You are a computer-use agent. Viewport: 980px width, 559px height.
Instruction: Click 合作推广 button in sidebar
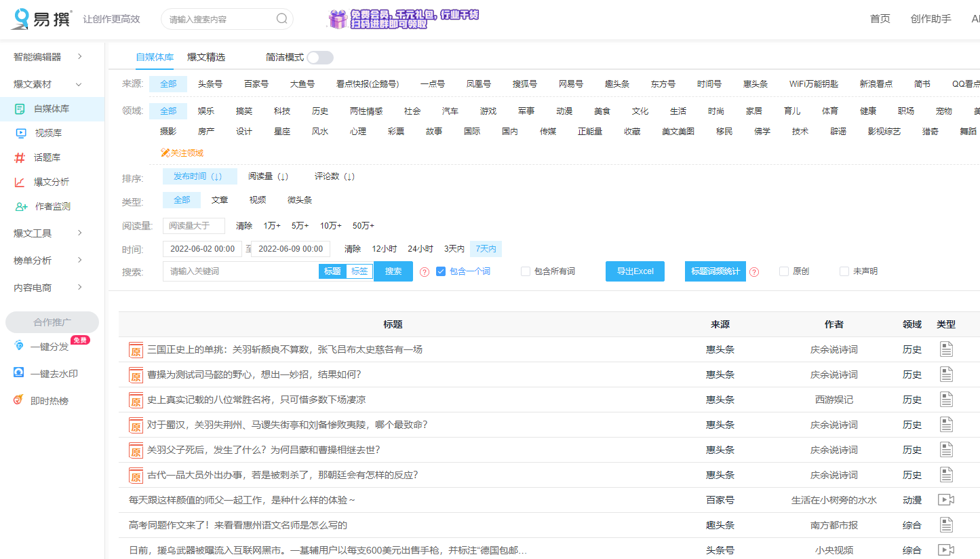click(52, 322)
